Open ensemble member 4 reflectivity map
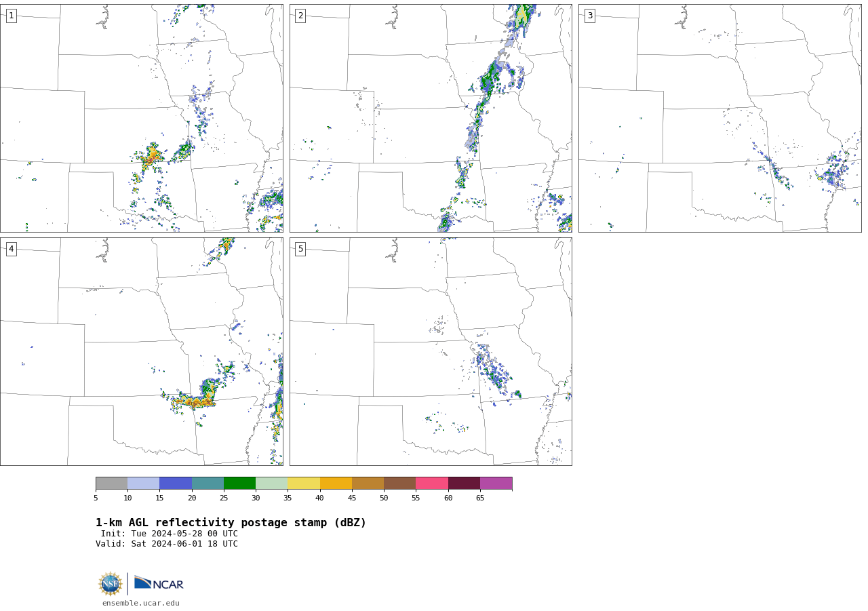The height and width of the screenshot is (611, 868). [x=142, y=351]
